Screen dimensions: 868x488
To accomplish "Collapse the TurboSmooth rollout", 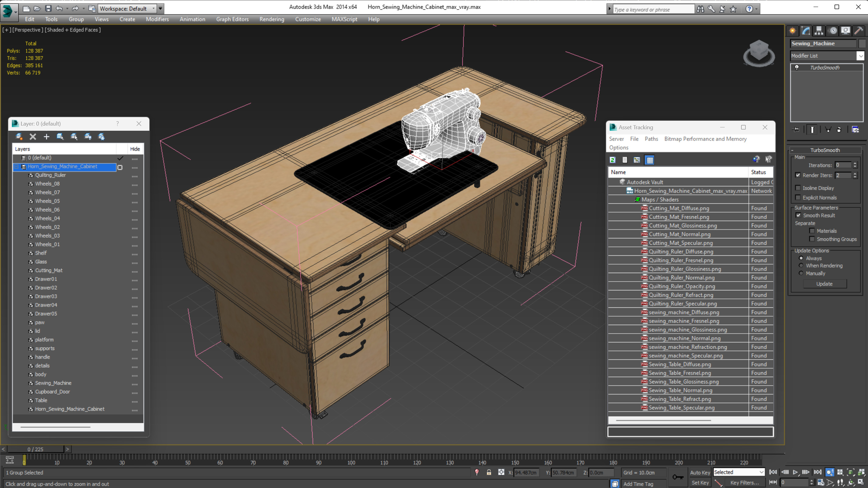I will point(792,150).
